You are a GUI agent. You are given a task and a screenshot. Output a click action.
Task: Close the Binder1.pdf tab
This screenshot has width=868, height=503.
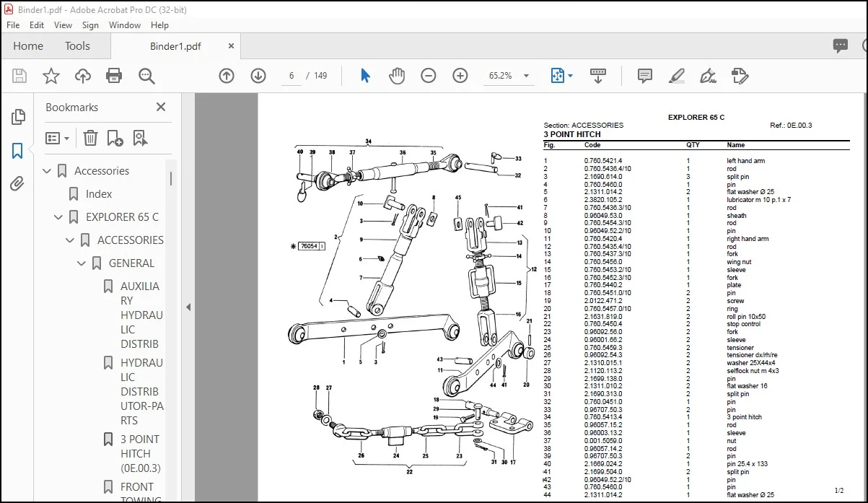(x=231, y=45)
